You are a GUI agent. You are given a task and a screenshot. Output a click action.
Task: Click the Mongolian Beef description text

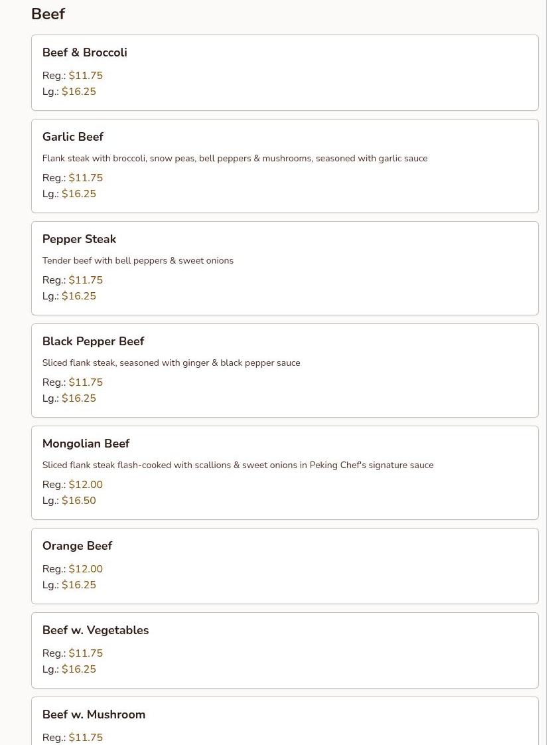pyautogui.click(x=238, y=465)
